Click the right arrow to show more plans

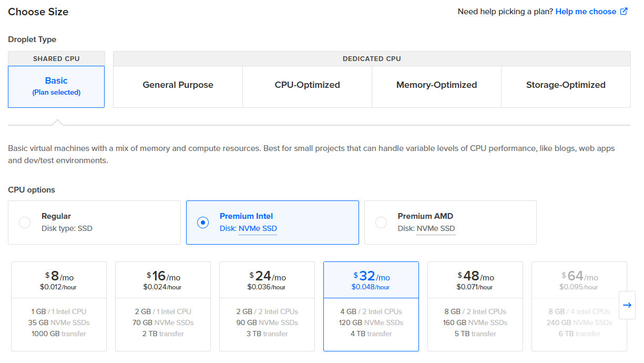point(627,305)
